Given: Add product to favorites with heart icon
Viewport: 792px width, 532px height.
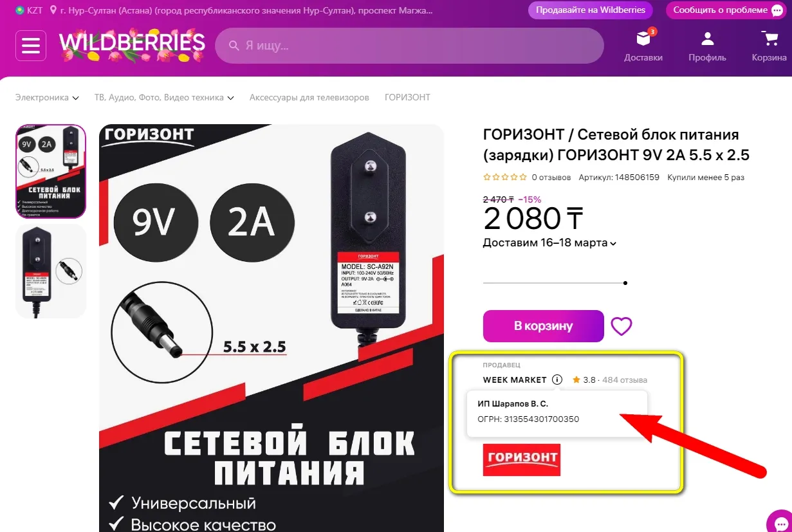Looking at the screenshot, I should (x=621, y=326).
